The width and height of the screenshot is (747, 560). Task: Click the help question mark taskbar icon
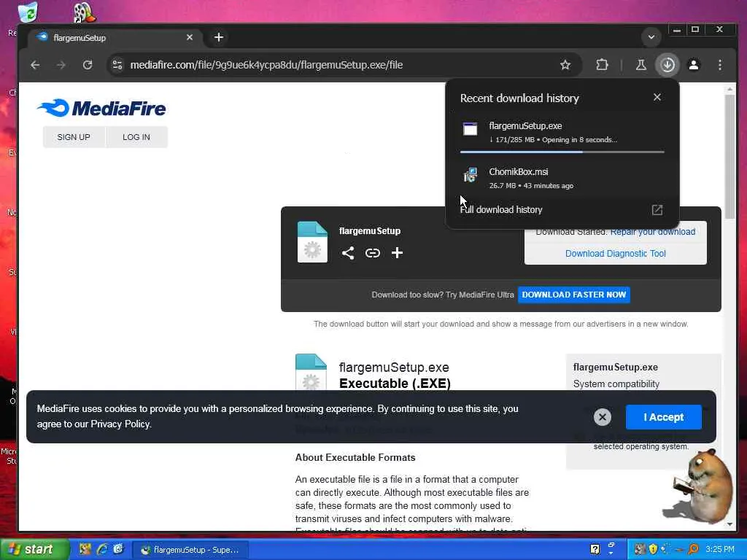coord(595,550)
